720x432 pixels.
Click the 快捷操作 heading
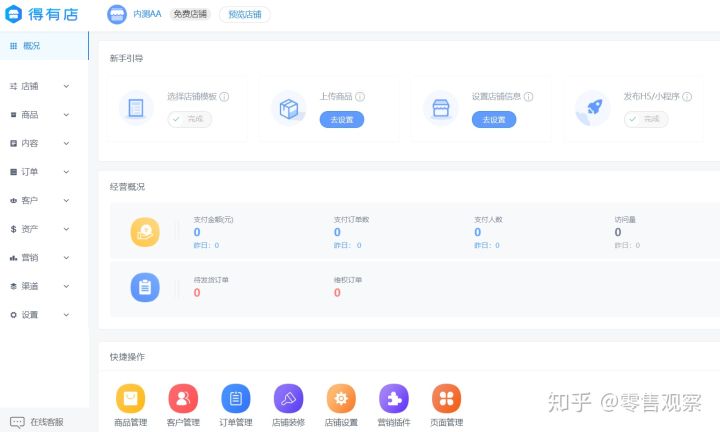[x=127, y=357]
